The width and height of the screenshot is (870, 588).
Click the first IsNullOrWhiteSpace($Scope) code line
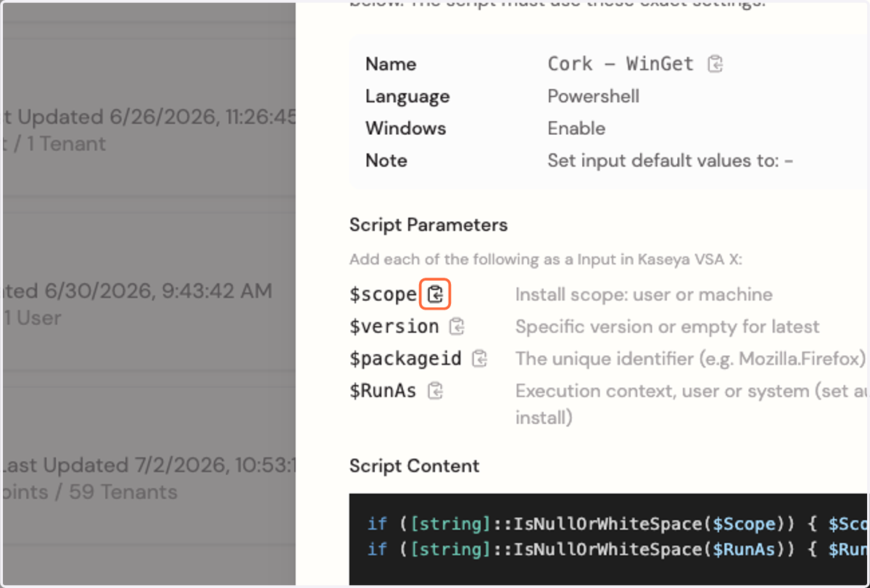coord(617,523)
